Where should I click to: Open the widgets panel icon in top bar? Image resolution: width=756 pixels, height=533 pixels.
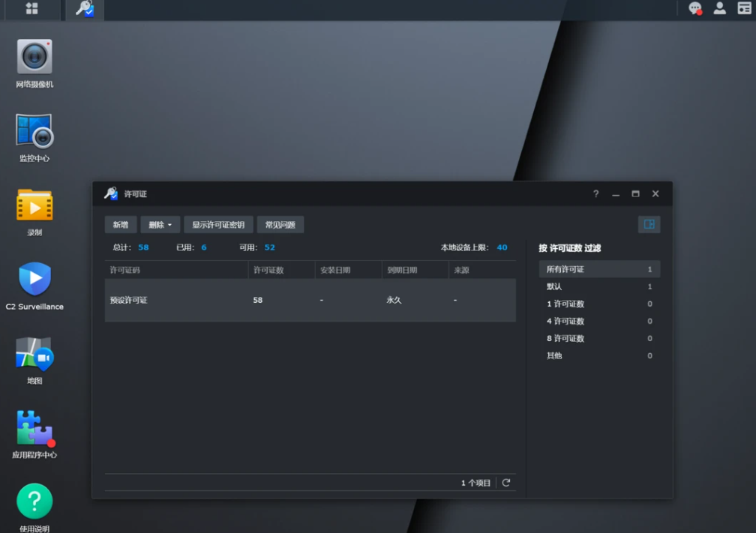point(745,8)
